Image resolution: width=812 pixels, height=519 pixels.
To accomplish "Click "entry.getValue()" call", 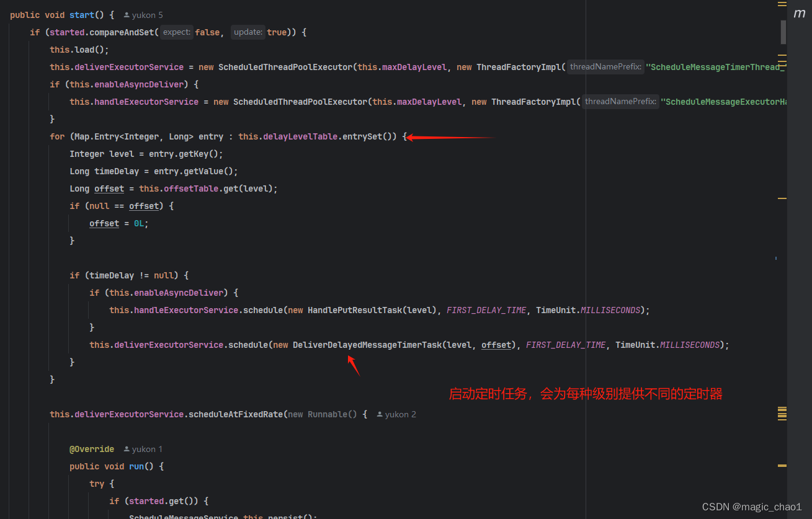I will tap(194, 171).
